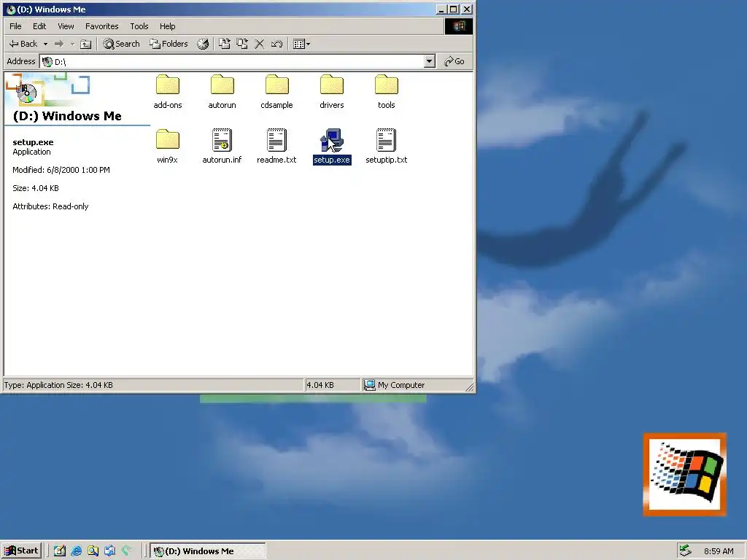Go up one folder level
This screenshot has height=560, width=747.
tap(86, 44)
